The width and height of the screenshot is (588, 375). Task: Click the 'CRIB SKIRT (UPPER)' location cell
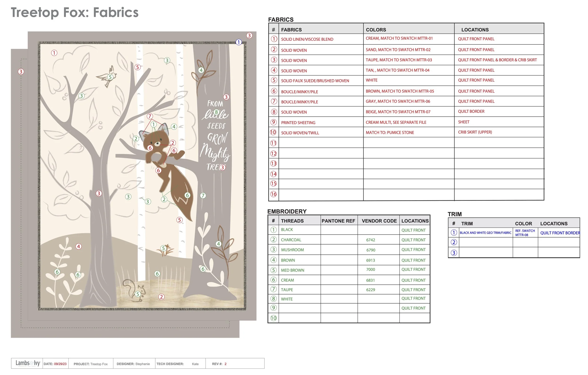(x=475, y=132)
